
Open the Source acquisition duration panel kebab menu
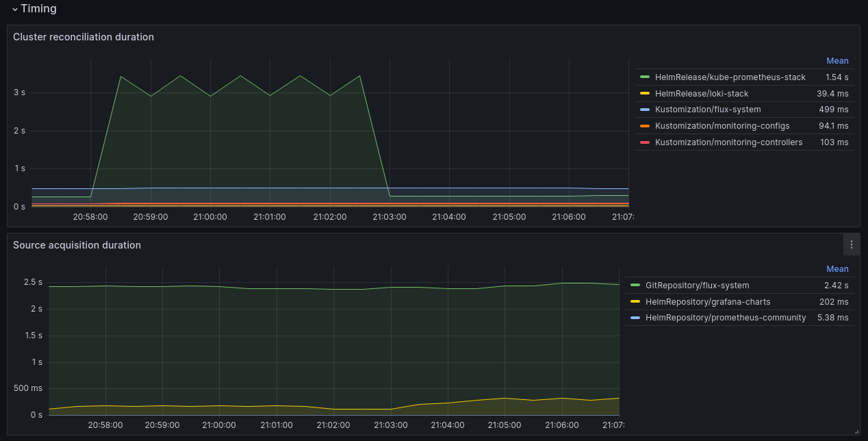pos(851,244)
